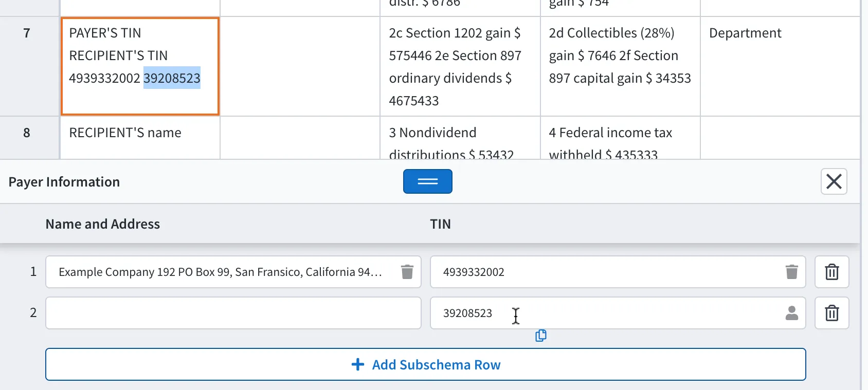
Task: Click the 2d Collectibles (28%) gain cell
Action: pyautogui.click(x=620, y=66)
